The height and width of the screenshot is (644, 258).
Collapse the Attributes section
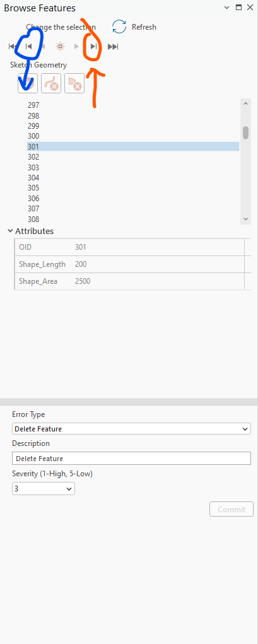tap(10, 231)
